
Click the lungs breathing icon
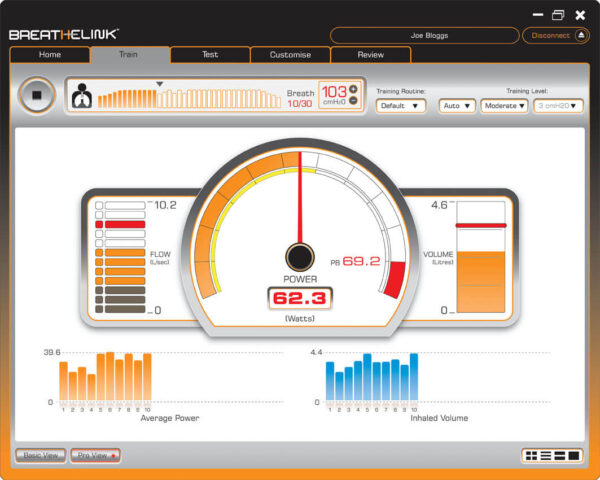(x=82, y=95)
